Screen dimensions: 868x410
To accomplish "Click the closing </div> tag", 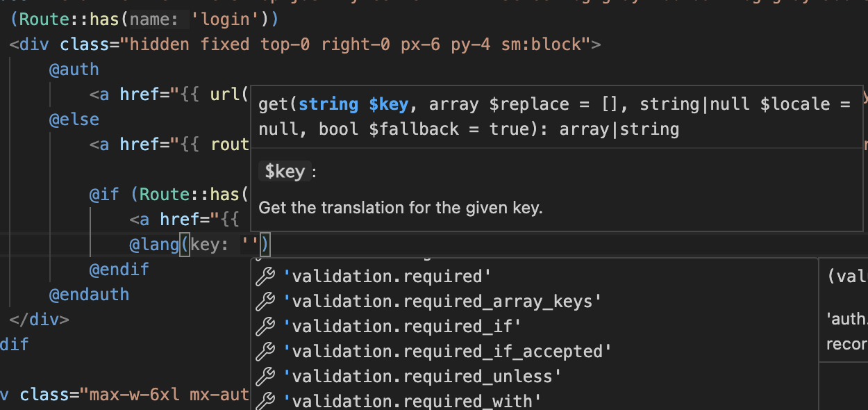I will 40,320.
